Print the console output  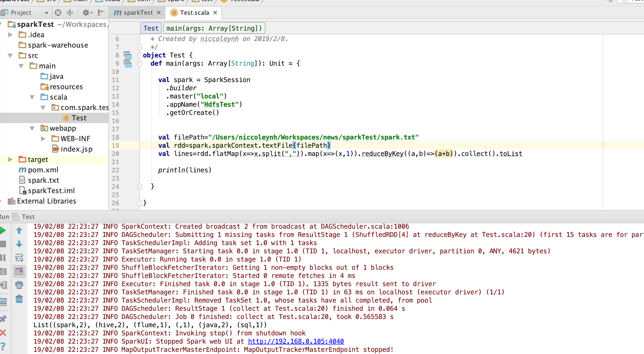point(19,285)
